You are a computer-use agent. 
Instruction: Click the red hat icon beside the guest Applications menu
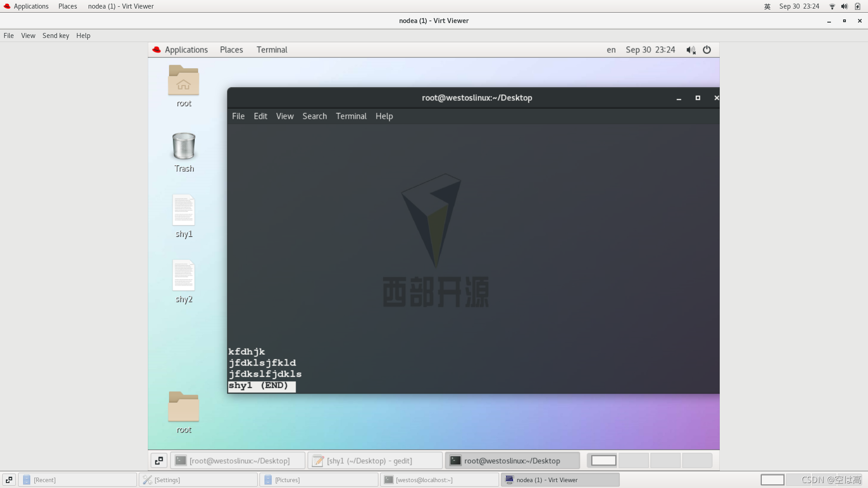click(x=156, y=50)
